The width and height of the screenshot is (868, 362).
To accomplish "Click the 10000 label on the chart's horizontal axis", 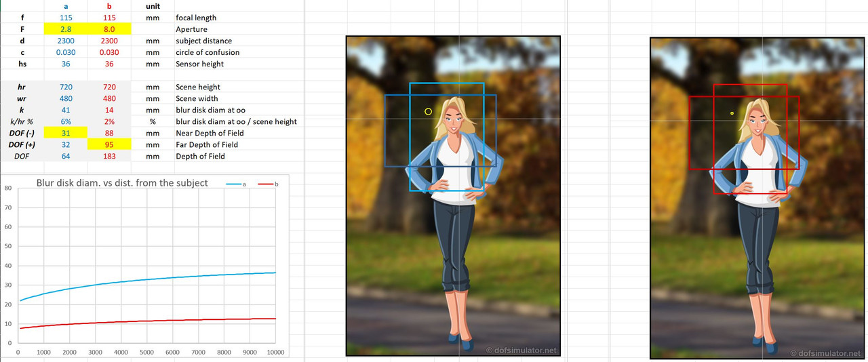I will (276, 353).
